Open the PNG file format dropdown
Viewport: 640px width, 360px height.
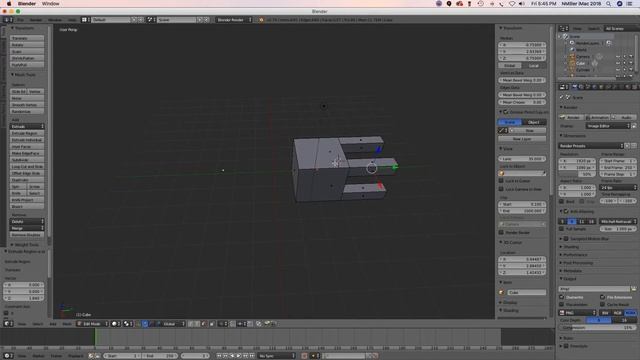coord(577,313)
